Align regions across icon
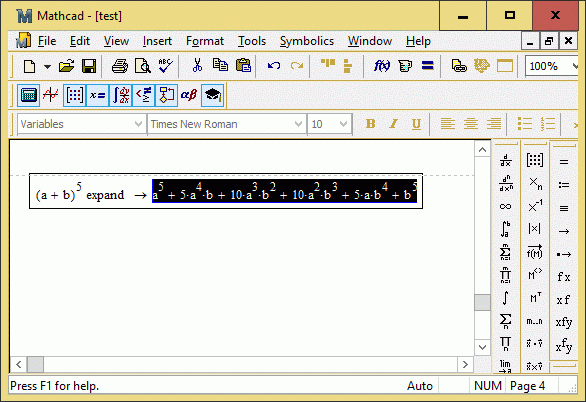The height and width of the screenshot is (402, 586). (x=328, y=64)
